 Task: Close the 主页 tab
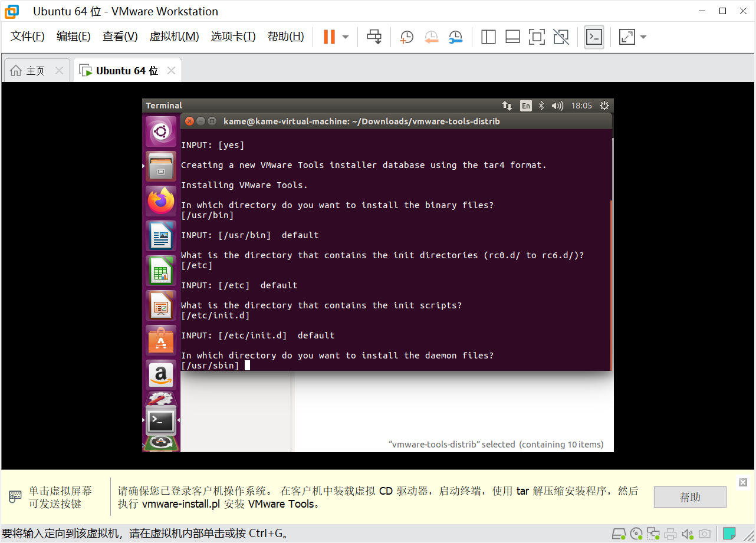coord(59,71)
